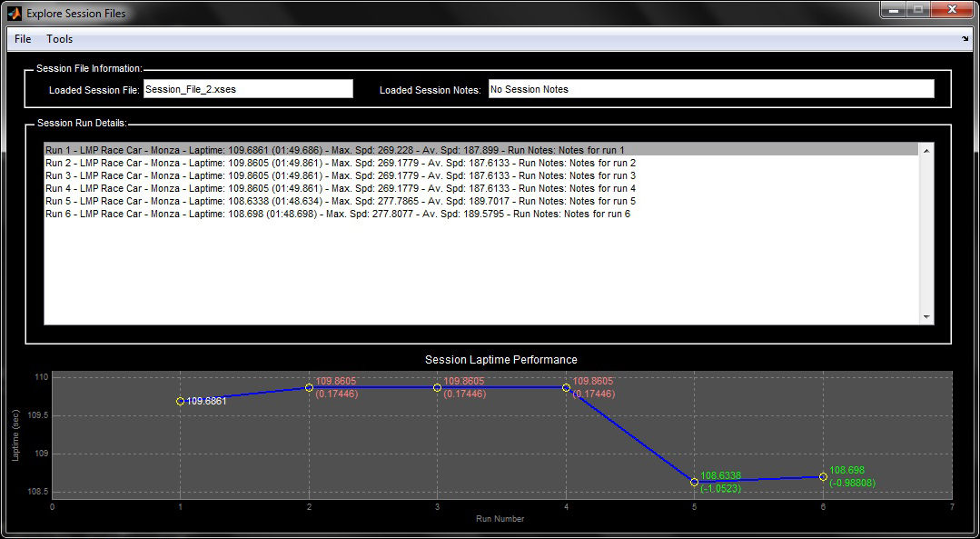Select Run 1 in the run list
The image size is (980, 539).
(335, 150)
